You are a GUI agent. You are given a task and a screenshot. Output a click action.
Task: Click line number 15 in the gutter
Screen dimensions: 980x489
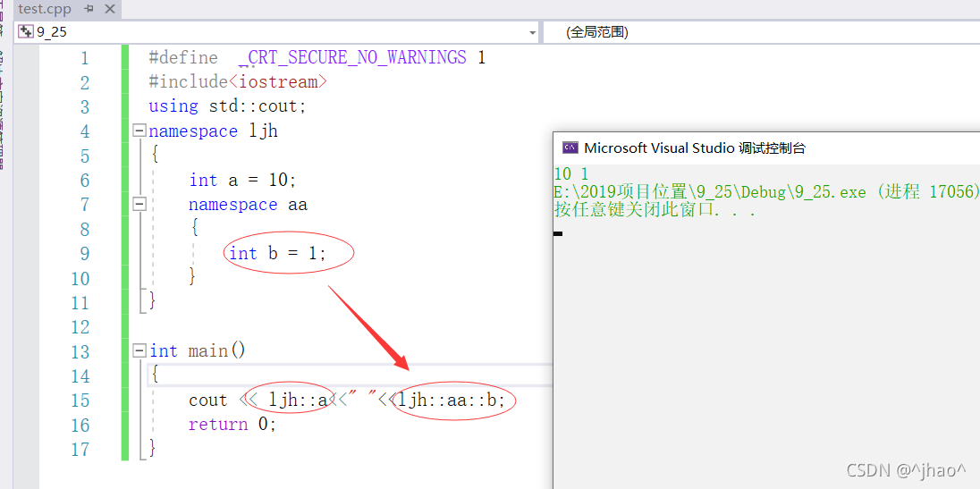tap(80, 400)
